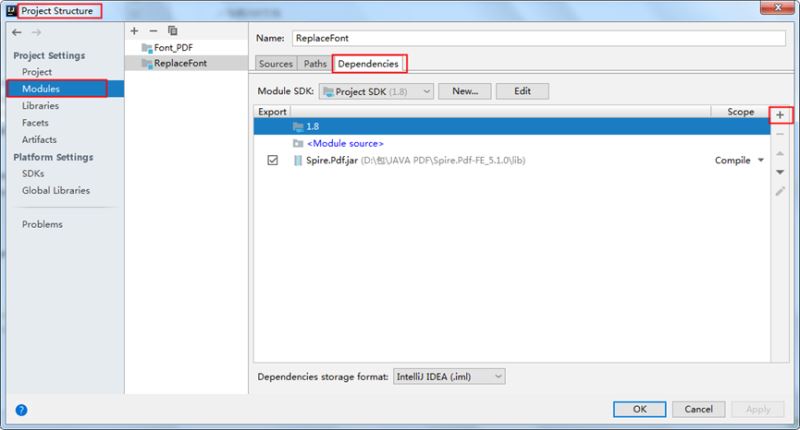Select the <Module source> row
Screen dimensions: 800x430
coord(512,143)
